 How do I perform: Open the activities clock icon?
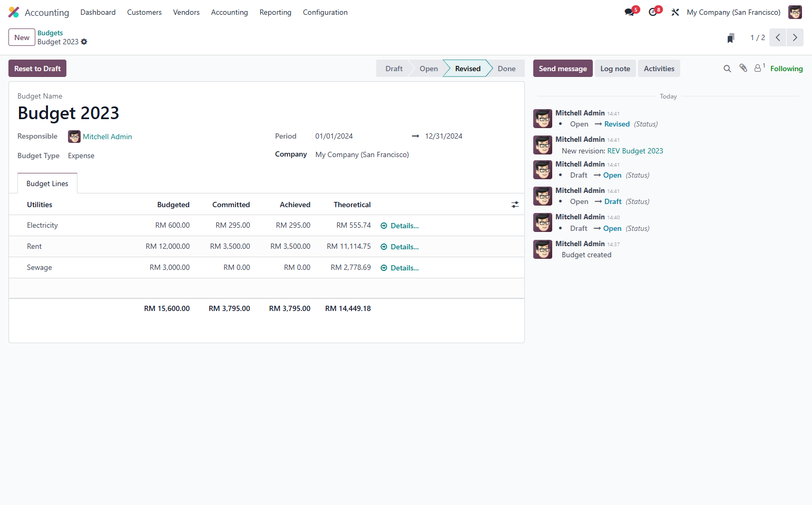click(654, 12)
